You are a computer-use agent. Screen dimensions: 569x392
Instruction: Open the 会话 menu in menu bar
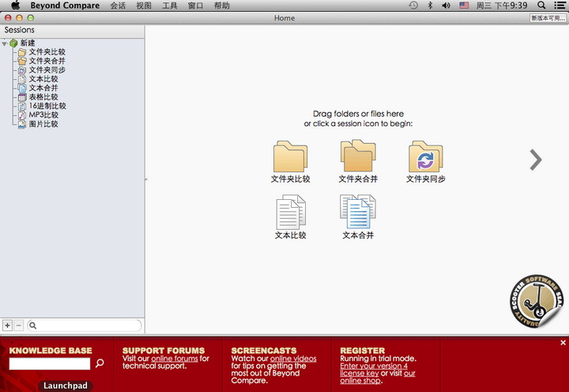pyautogui.click(x=118, y=6)
